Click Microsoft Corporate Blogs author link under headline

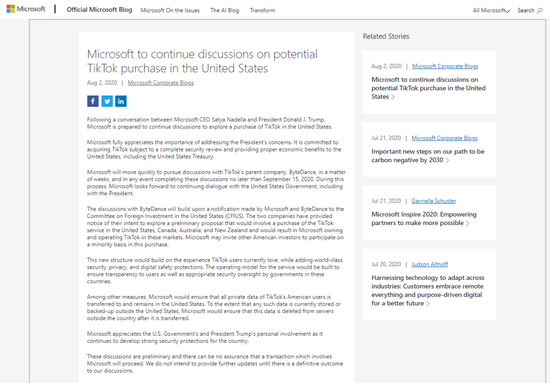[x=161, y=83]
